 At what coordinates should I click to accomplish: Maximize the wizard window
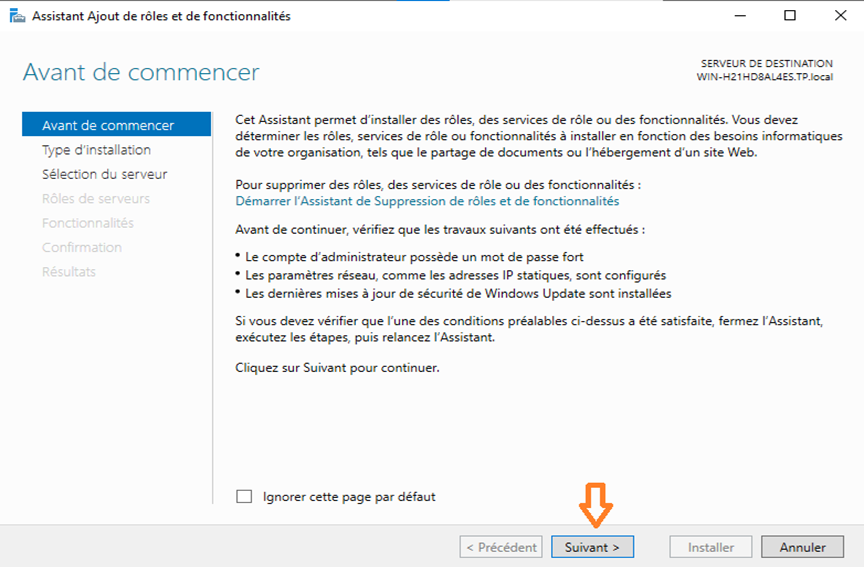790,15
